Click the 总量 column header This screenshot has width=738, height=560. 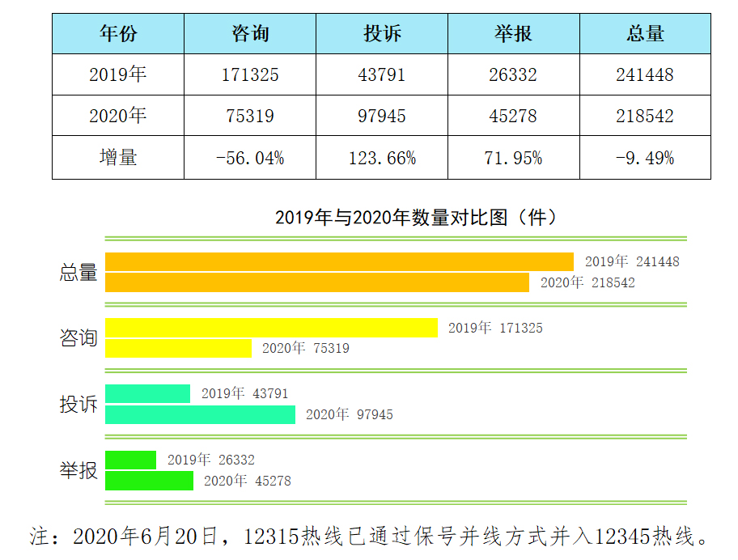pyautogui.click(x=644, y=33)
